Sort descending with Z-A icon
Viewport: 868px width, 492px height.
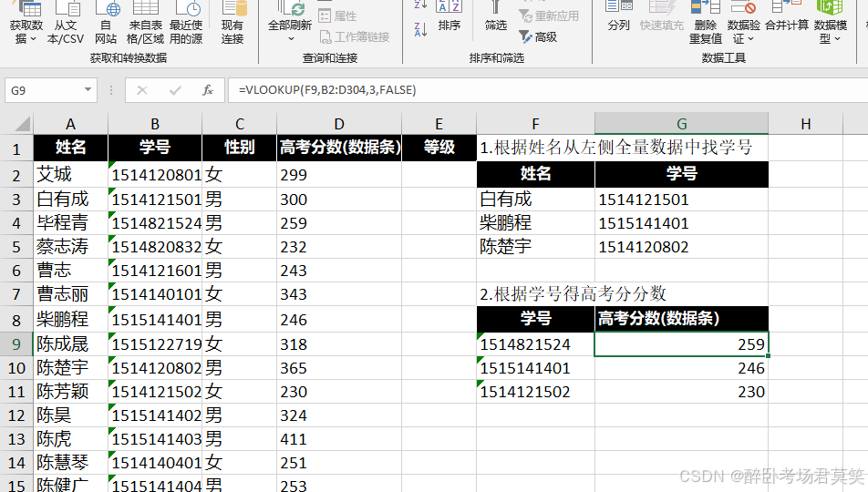tap(420, 29)
